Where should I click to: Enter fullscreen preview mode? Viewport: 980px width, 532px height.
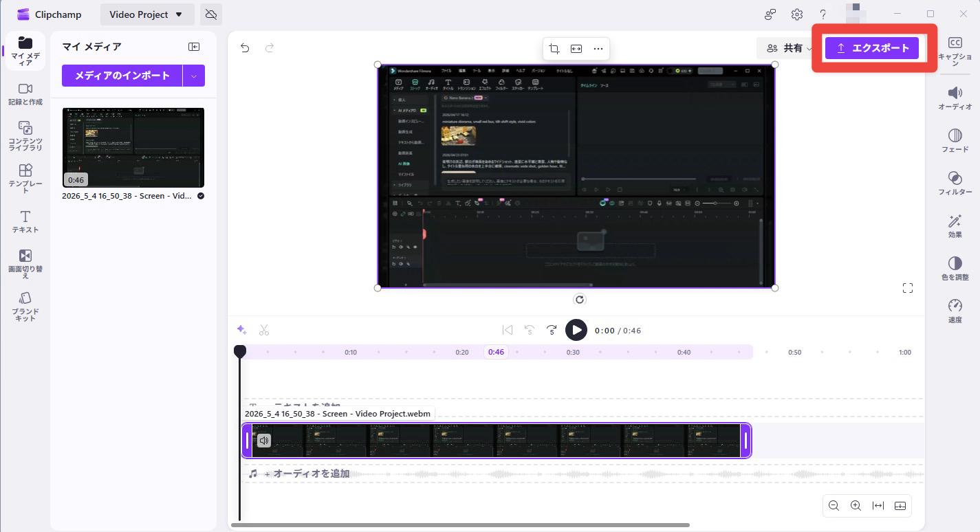(908, 289)
